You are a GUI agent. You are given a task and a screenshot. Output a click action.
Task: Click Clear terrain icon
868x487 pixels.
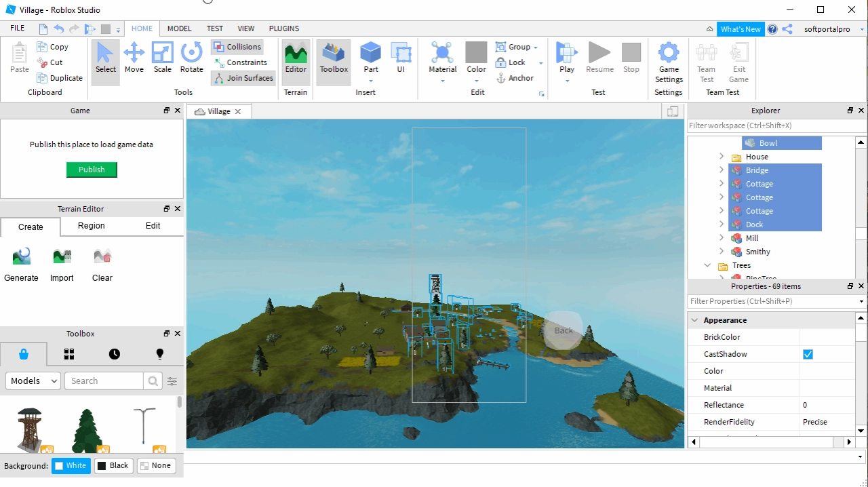[x=102, y=256]
